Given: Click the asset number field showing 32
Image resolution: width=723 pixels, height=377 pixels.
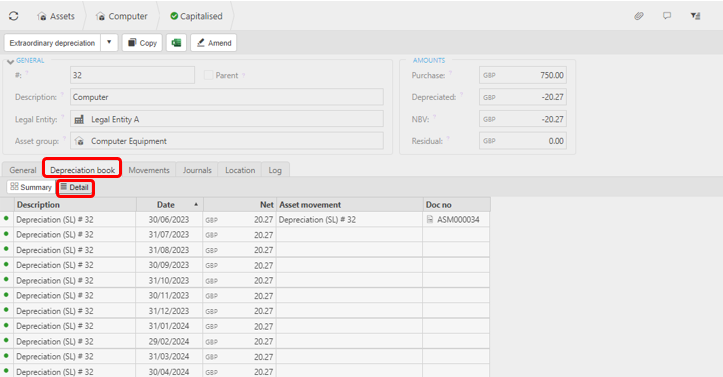Looking at the screenshot, I should [132, 75].
